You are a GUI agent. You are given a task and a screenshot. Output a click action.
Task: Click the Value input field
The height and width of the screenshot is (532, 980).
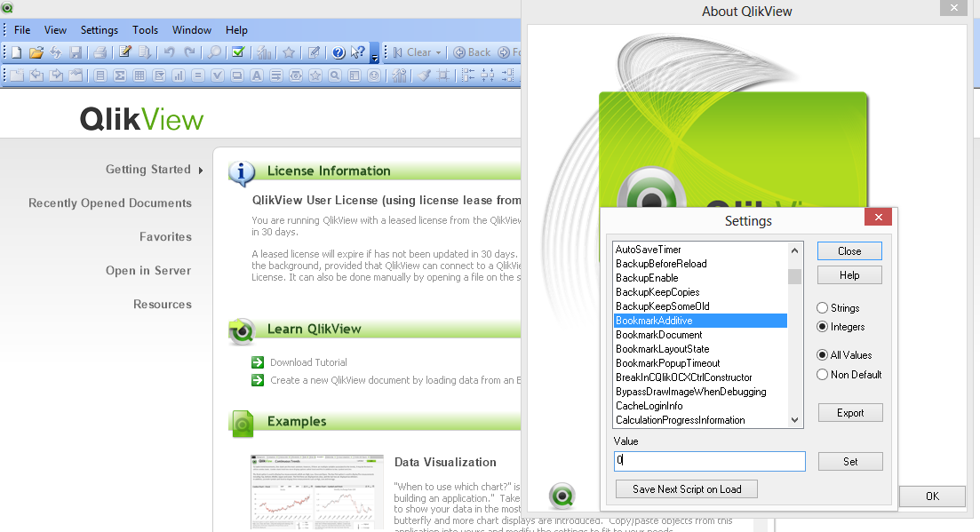click(x=709, y=461)
